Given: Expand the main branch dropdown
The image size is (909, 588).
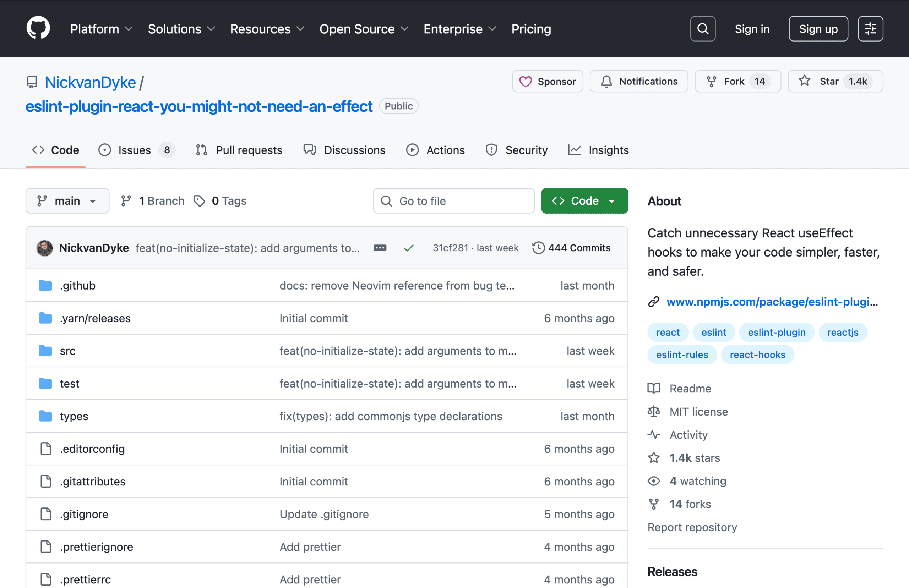Looking at the screenshot, I should pyautogui.click(x=67, y=200).
